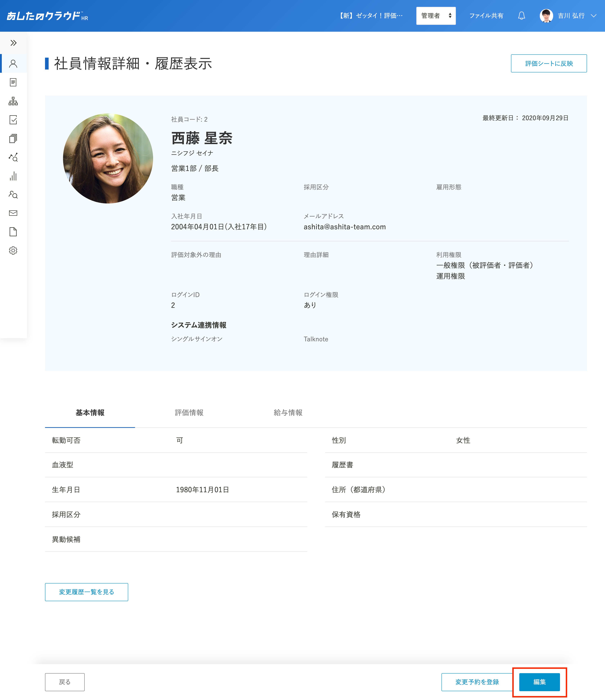Click 変更履歴一覧を見る button

pyautogui.click(x=86, y=592)
